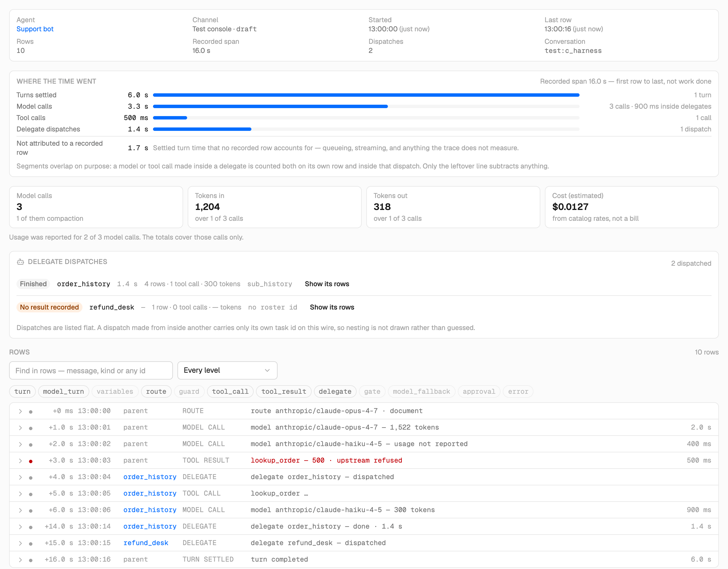Viewport: 728px width, 569px height.
Task: Open the Every level dropdown
Action: [227, 370]
